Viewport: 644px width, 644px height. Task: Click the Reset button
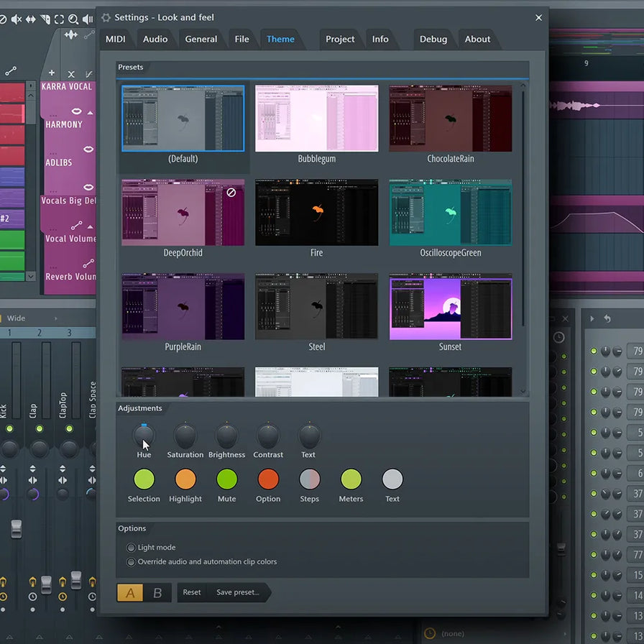click(192, 592)
